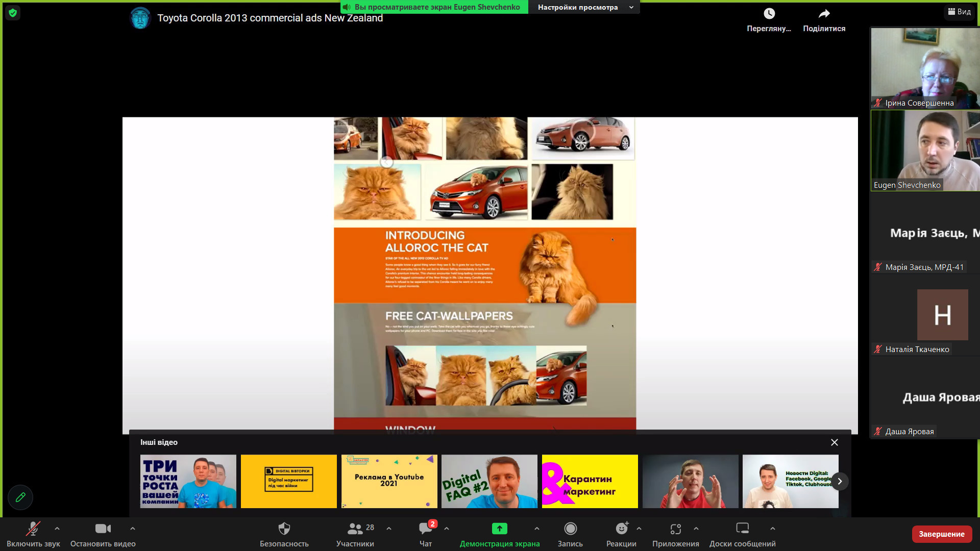Open the Карантин маркетинг video thumbnail
The width and height of the screenshot is (980, 551).
pos(590,481)
